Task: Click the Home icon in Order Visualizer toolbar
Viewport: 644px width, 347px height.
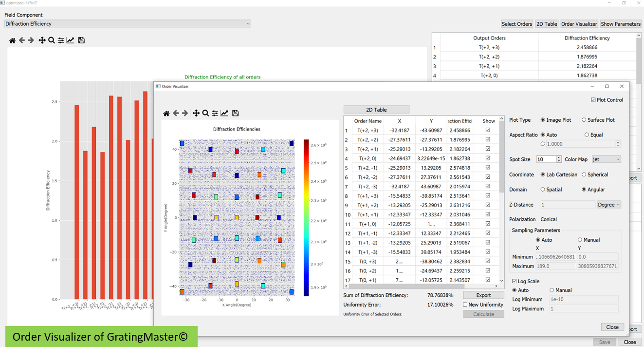Action: pyautogui.click(x=166, y=114)
